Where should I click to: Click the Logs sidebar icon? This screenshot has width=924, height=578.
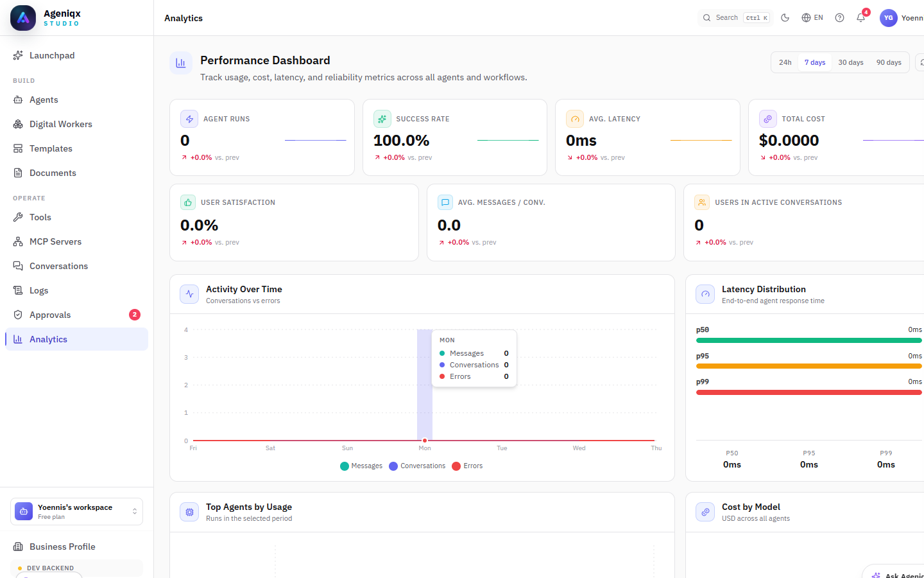pos(18,290)
